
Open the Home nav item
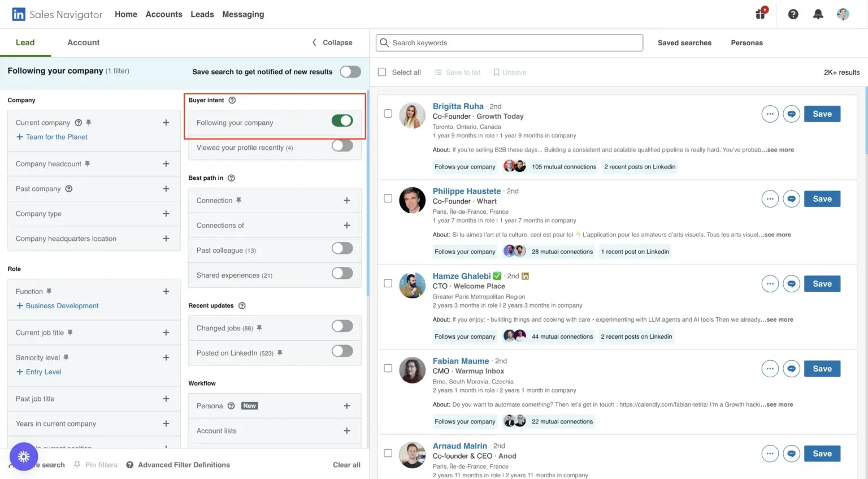coord(126,14)
